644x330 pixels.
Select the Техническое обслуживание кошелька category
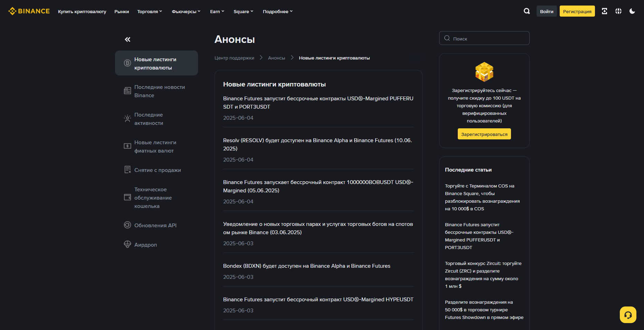157,197
